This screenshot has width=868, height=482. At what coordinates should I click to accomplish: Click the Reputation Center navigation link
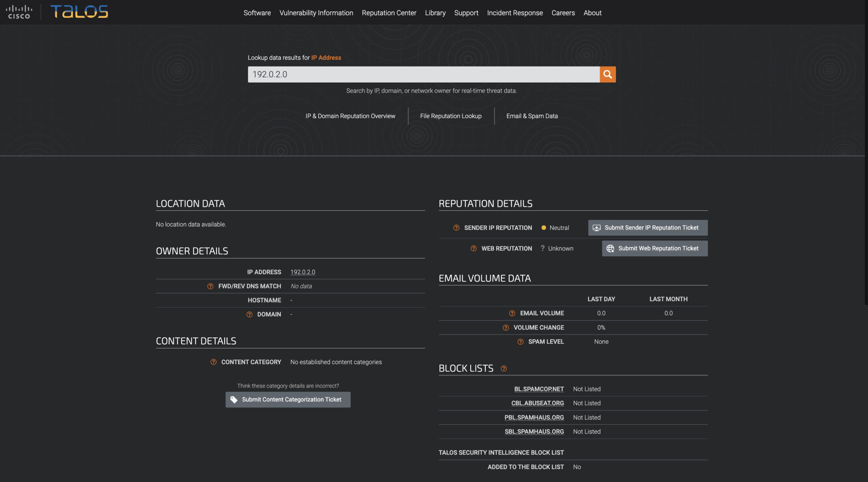click(389, 12)
